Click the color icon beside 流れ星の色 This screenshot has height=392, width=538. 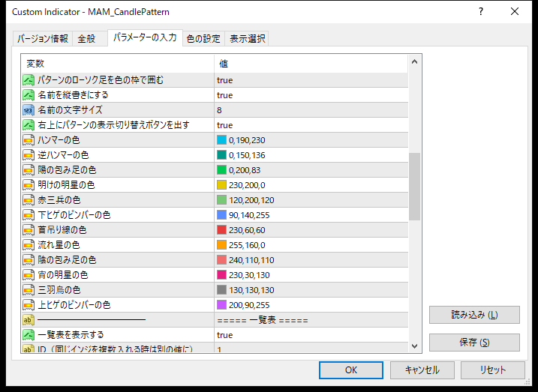(x=29, y=245)
